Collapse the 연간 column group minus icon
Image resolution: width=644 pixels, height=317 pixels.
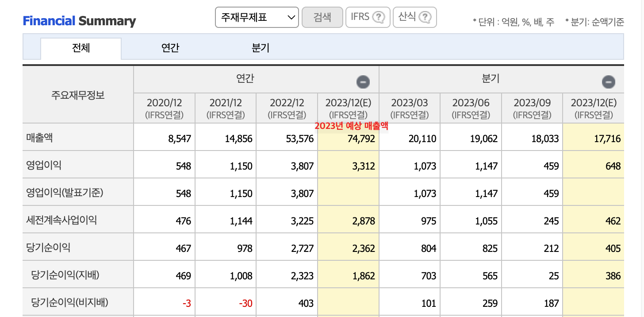point(362,81)
